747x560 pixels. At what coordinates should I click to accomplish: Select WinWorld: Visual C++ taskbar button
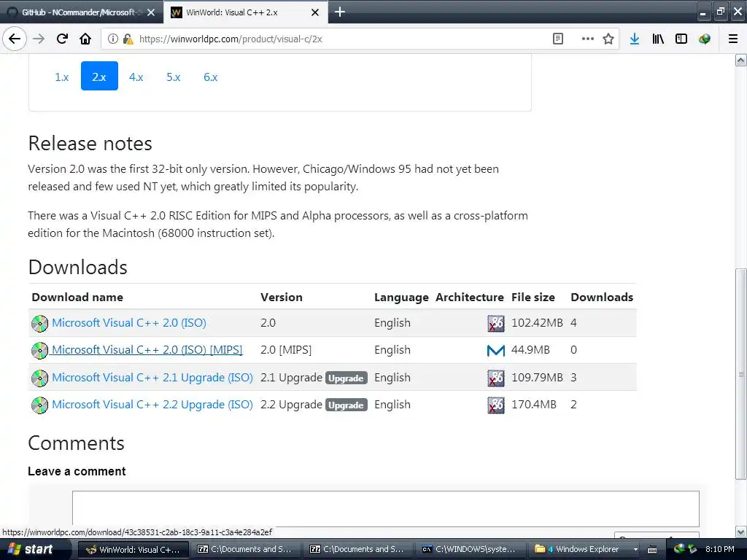[133, 550]
